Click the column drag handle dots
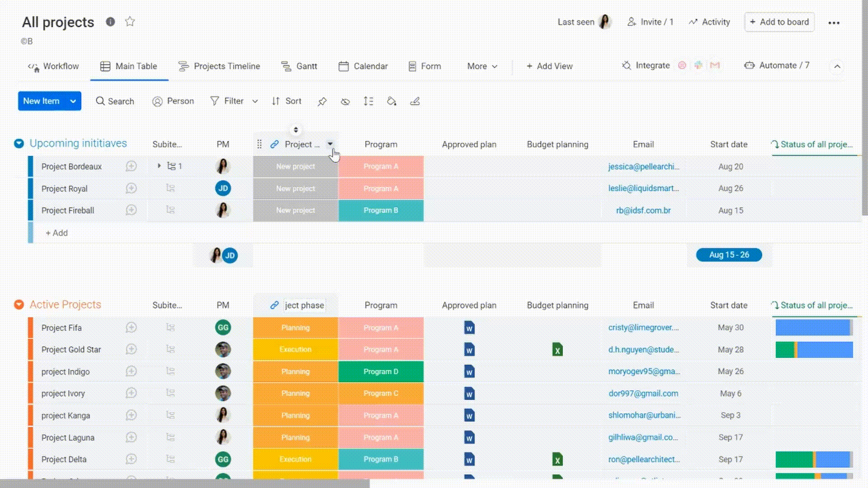The height and width of the screenshot is (488, 868). click(x=259, y=144)
